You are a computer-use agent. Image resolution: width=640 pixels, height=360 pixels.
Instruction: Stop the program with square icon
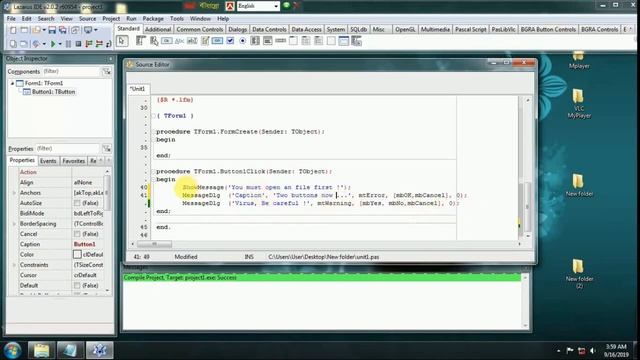(78, 44)
